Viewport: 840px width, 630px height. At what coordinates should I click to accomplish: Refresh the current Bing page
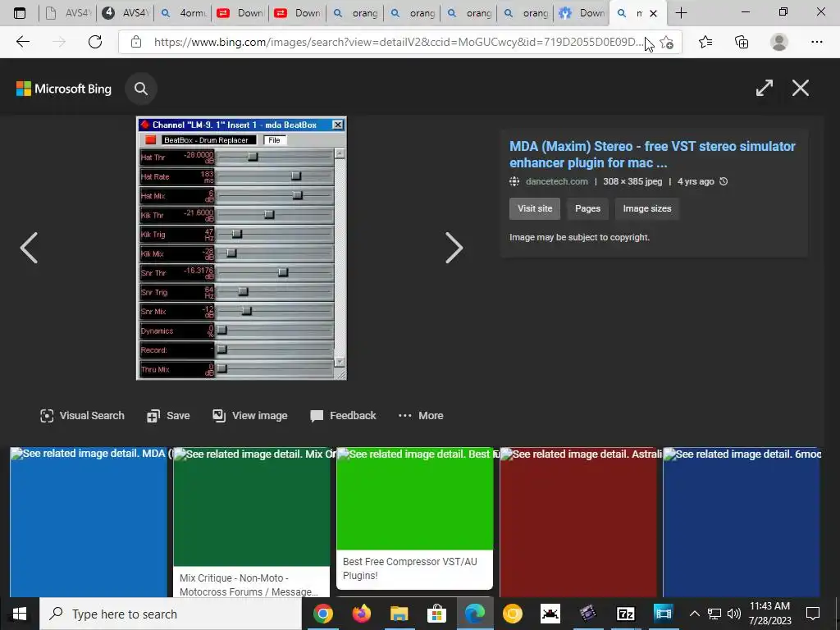pyautogui.click(x=95, y=42)
